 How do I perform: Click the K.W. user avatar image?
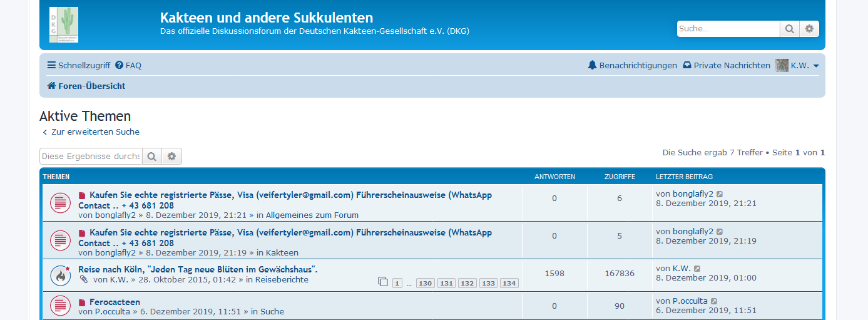point(782,65)
